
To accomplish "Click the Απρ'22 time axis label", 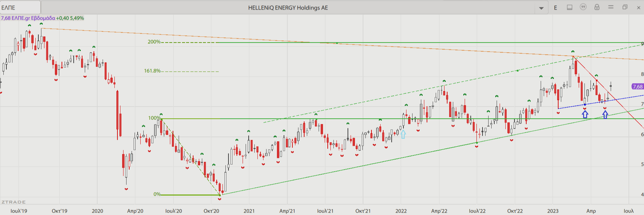I will tap(439, 211).
